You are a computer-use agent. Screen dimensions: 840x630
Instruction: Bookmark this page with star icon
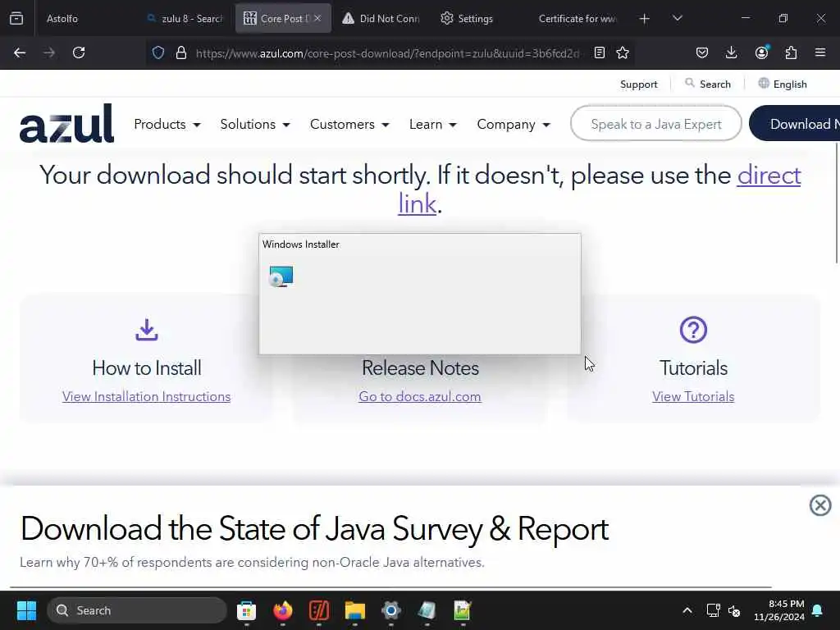[x=623, y=52]
